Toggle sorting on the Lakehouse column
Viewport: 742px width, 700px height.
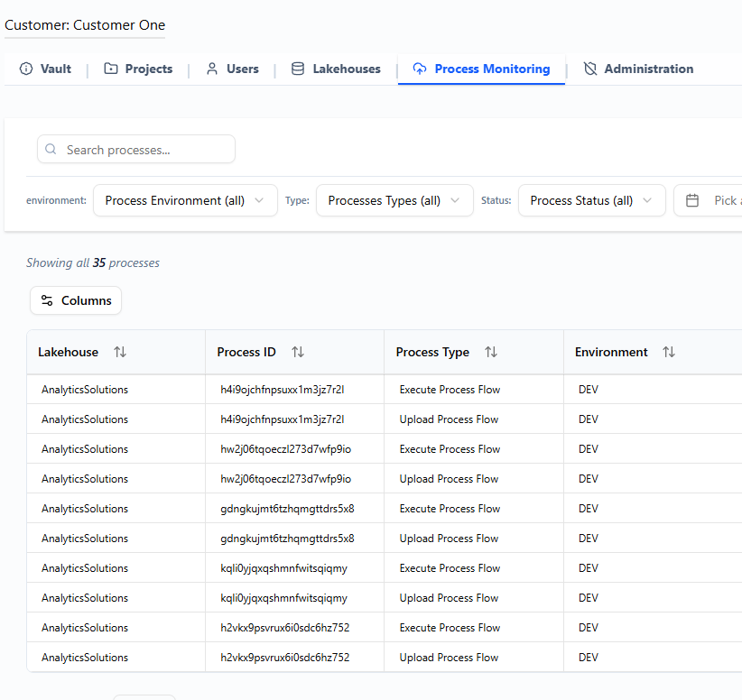[119, 352]
